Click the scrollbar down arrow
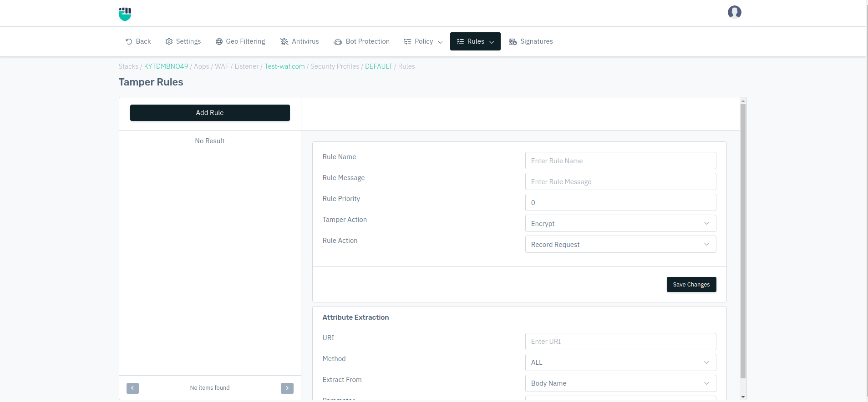The image size is (868, 402). pyautogui.click(x=743, y=397)
